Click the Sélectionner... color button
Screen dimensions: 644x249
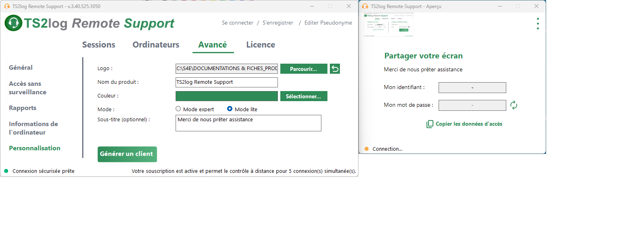tap(304, 96)
